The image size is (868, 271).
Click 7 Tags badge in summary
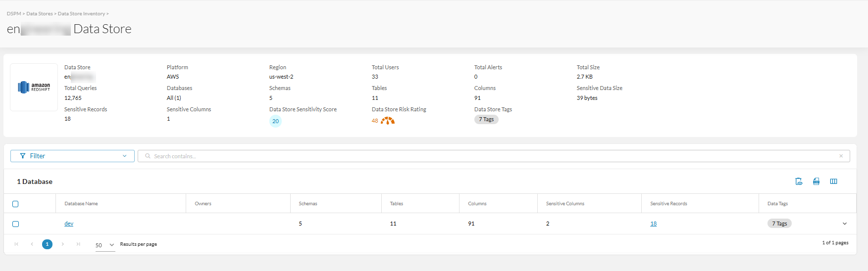[x=486, y=119]
